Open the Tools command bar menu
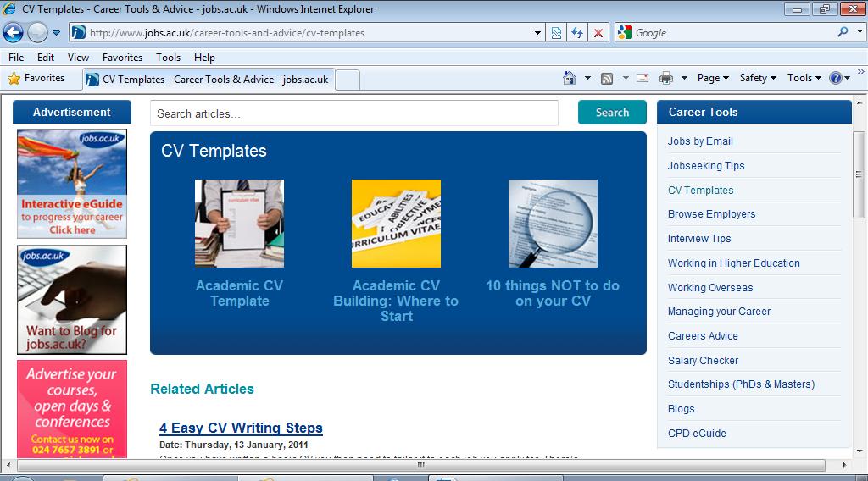This screenshot has width=868, height=481. (x=804, y=78)
